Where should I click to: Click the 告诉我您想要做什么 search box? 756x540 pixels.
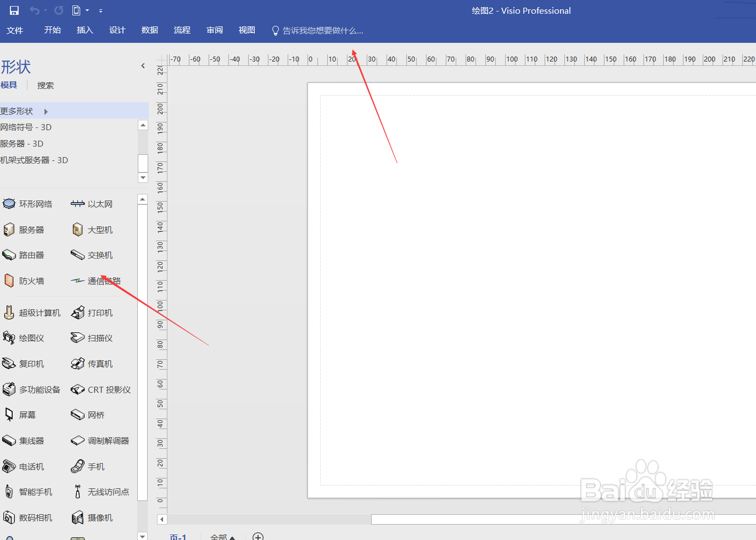click(x=318, y=31)
